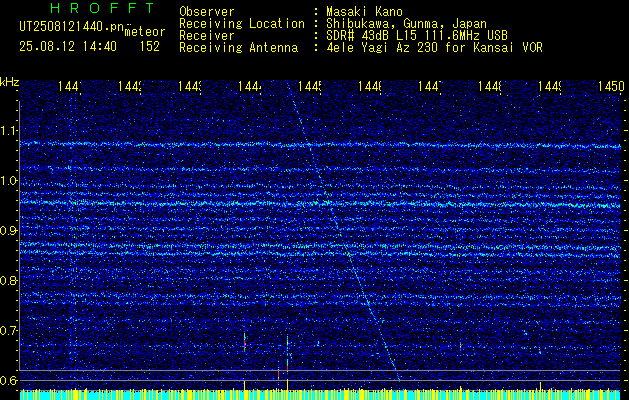
Task: Click the 1442 time axis marker
Action: (130, 86)
